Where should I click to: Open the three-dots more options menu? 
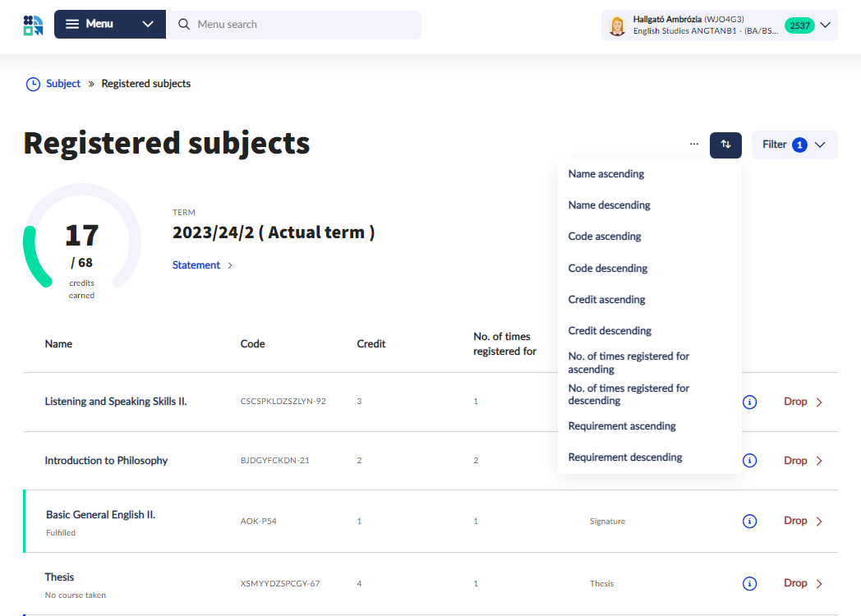694,145
